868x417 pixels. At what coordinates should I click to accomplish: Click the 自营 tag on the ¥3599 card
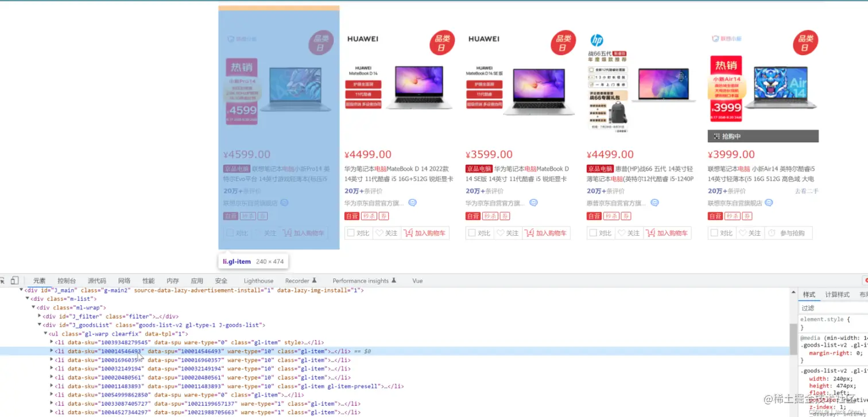[x=472, y=216]
